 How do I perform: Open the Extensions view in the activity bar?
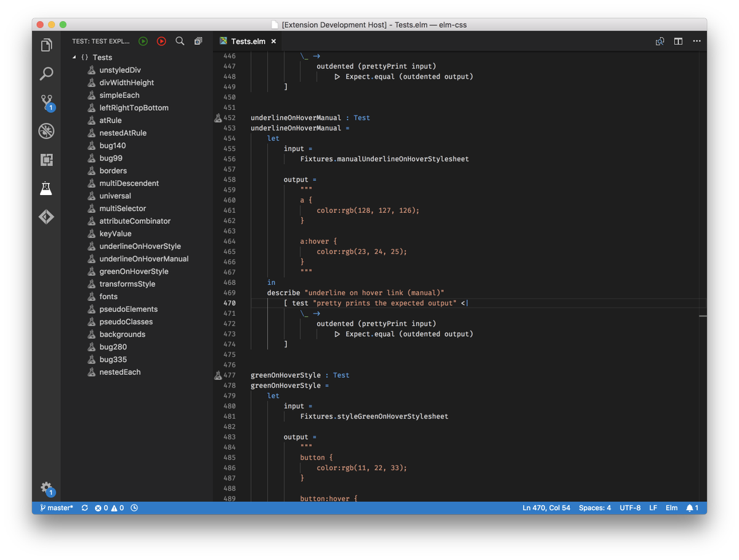point(46,160)
